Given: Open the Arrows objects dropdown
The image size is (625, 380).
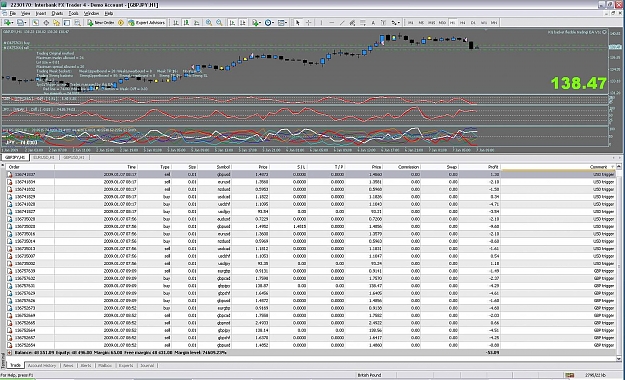Looking at the screenshot, I should tap(395, 23).
